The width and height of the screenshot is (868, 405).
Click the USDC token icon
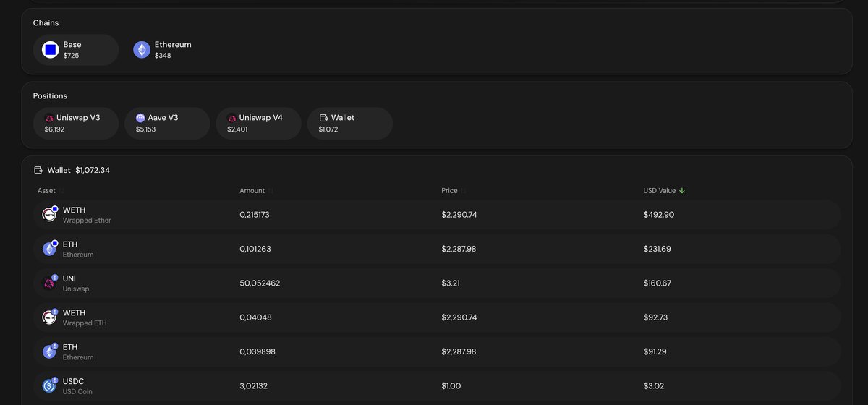[49, 386]
